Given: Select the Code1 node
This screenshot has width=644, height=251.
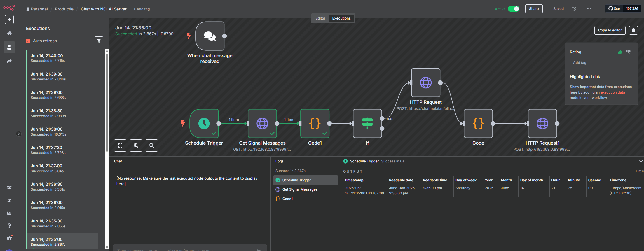Looking at the screenshot, I should [x=315, y=123].
